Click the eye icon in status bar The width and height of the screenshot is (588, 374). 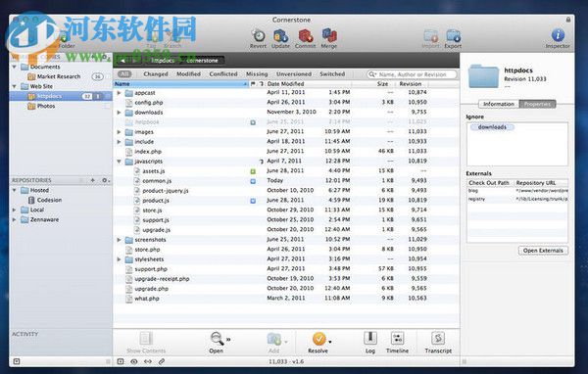click(134, 361)
